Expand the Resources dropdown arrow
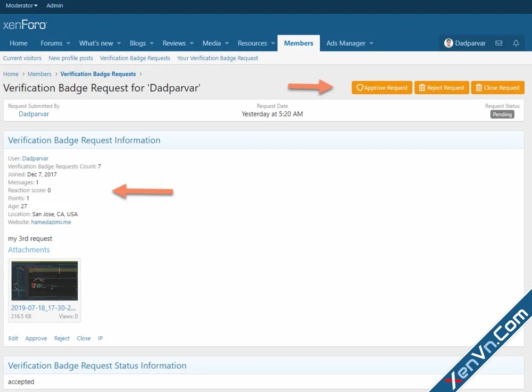 [x=273, y=44]
